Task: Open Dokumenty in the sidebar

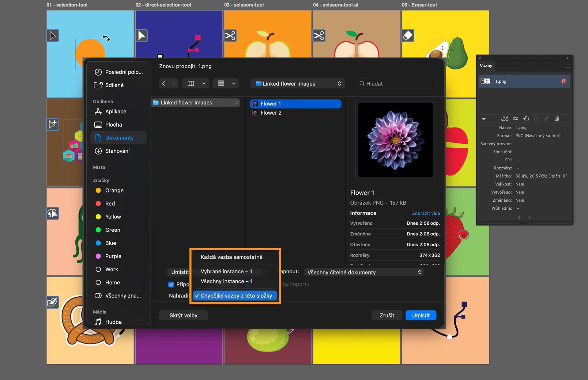Action: click(119, 138)
